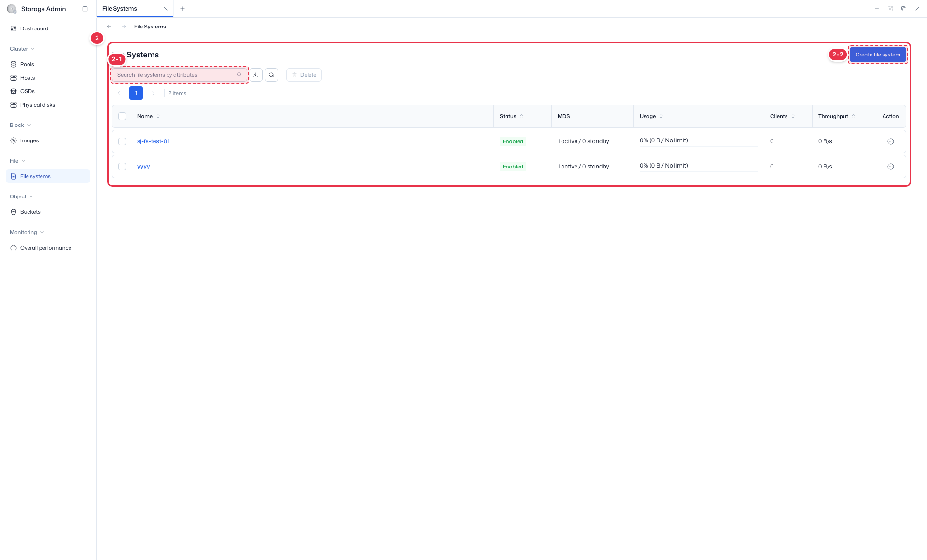Navigate back with the left arrow icon
The height and width of the screenshot is (560, 927).
click(109, 27)
